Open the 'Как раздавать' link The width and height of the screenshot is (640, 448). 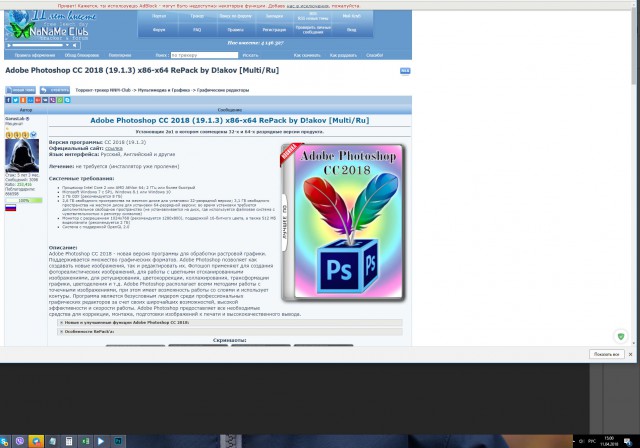(x=343, y=55)
